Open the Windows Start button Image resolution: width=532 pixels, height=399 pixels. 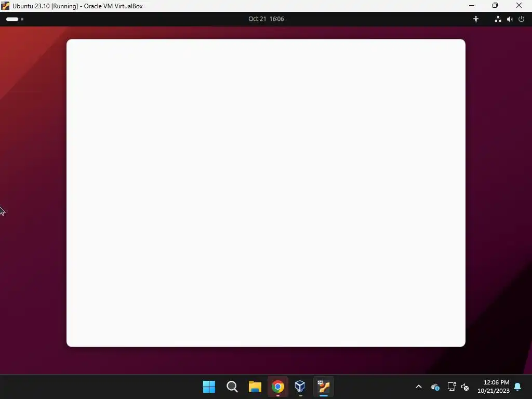click(x=209, y=387)
